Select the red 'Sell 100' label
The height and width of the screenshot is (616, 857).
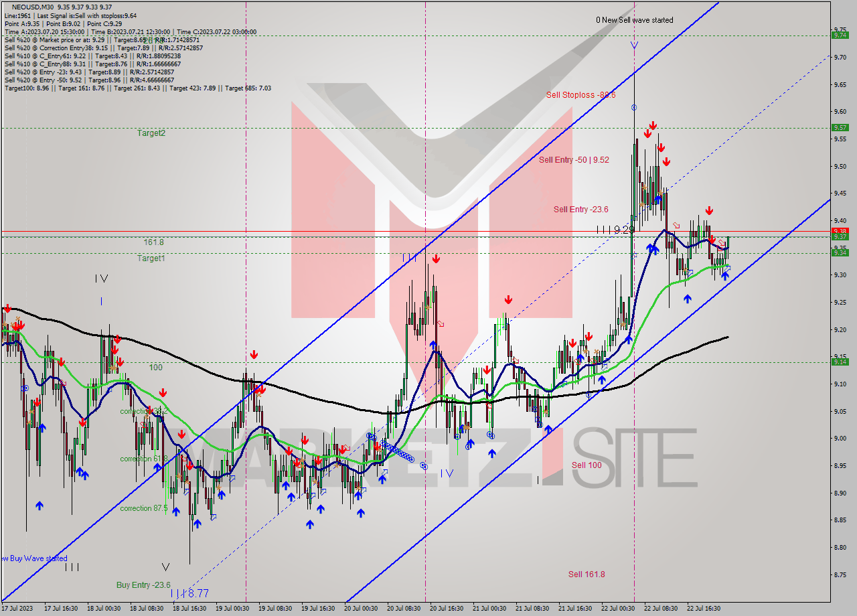586,465
